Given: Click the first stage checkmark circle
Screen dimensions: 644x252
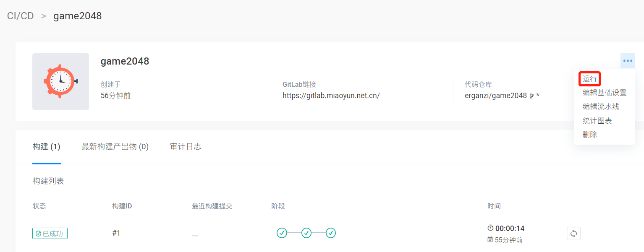Looking at the screenshot, I should click(x=282, y=233).
